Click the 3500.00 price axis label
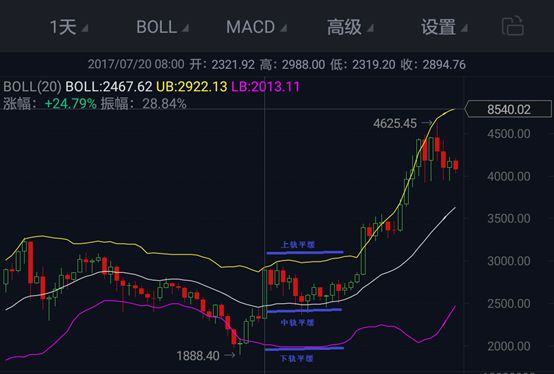554x374 pixels. pyautogui.click(x=509, y=219)
